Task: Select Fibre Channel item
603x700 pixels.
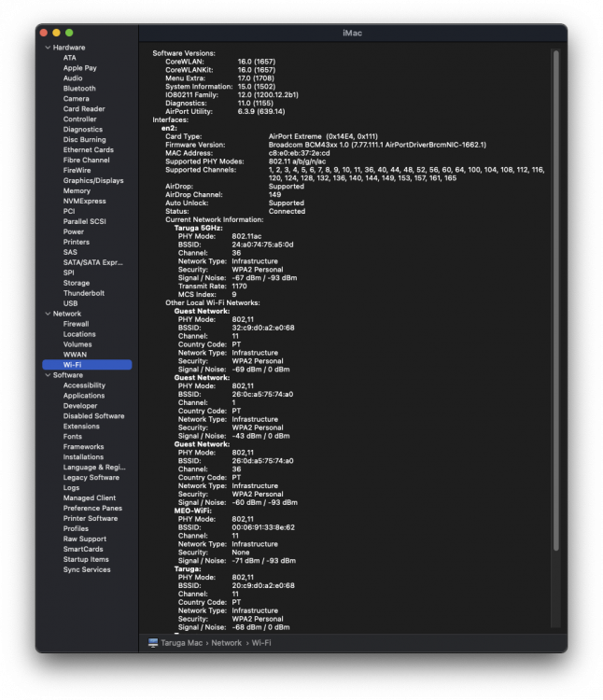Action: click(86, 161)
